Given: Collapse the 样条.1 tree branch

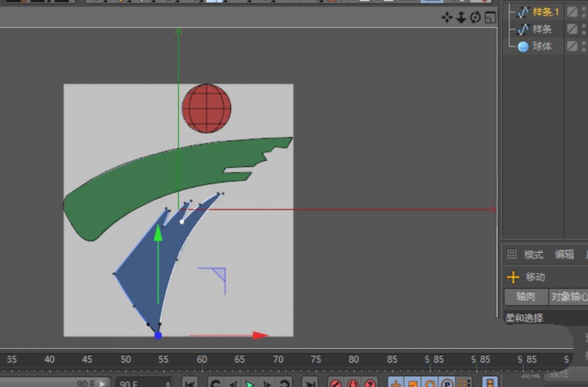Looking at the screenshot, I should click(x=510, y=12).
